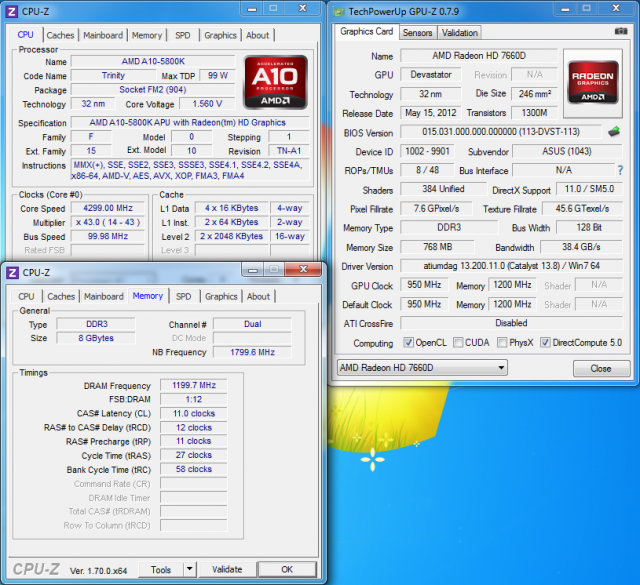Open the GPU-Z Sensors tab

pyautogui.click(x=417, y=33)
